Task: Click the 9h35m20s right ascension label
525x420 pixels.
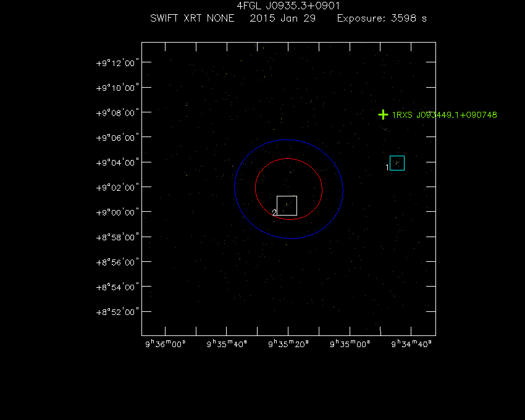Action: 288,344
